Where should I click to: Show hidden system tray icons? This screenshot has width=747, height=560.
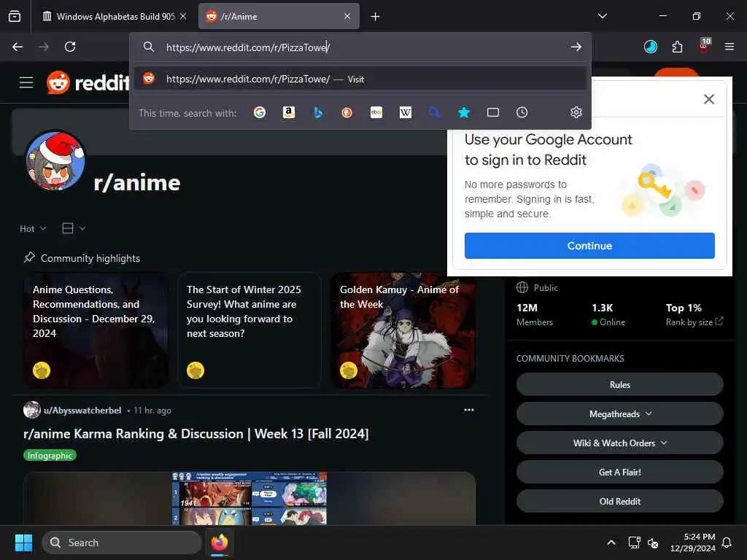[611, 542]
